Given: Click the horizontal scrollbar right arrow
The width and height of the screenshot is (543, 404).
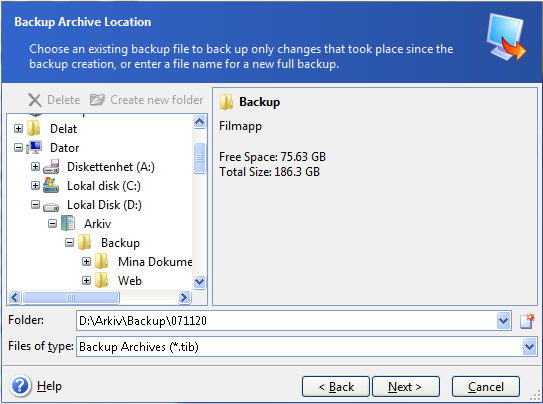Looking at the screenshot, I should pos(185,297).
